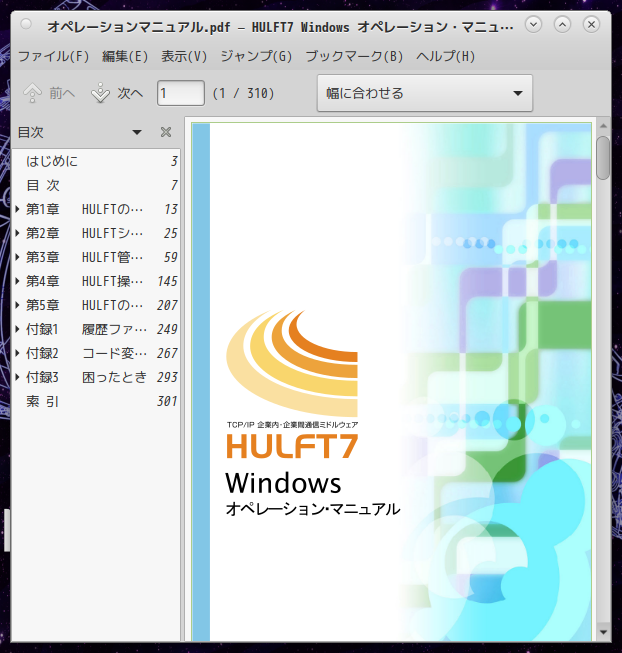Select 第5章 HULFTの… on page 207

coord(96,305)
